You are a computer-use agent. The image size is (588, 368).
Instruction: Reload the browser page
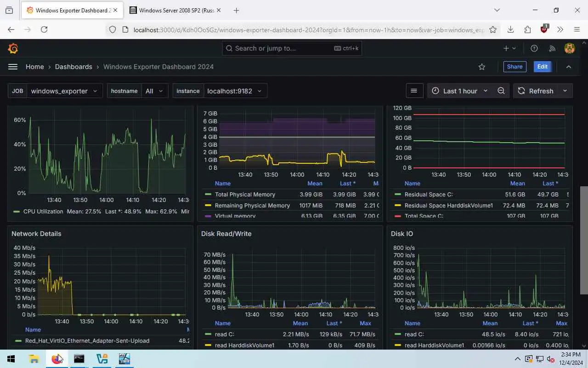(x=44, y=29)
